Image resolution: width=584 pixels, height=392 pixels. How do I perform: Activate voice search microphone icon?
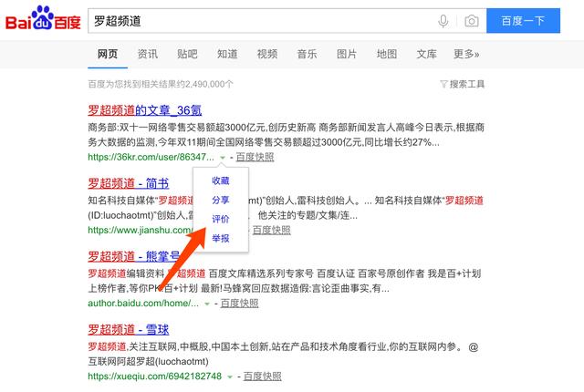[x=443, y=21]
